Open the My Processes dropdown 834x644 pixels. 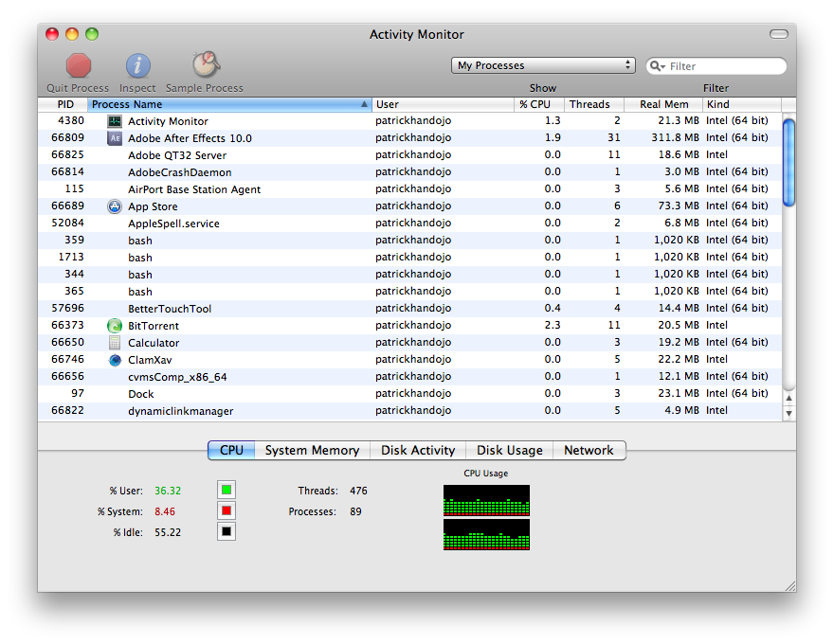coord(543,65)
